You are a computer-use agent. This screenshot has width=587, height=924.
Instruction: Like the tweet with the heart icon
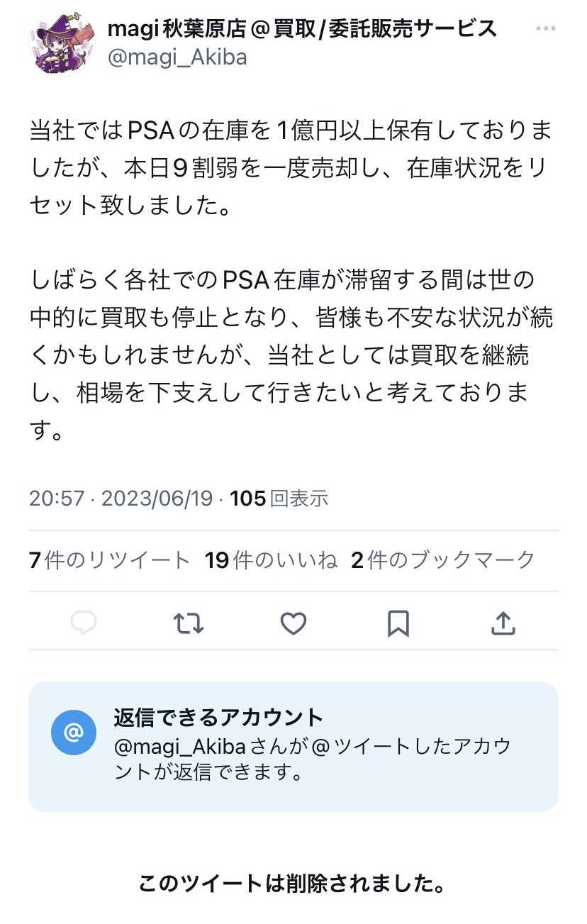click(x=293, y=623)
